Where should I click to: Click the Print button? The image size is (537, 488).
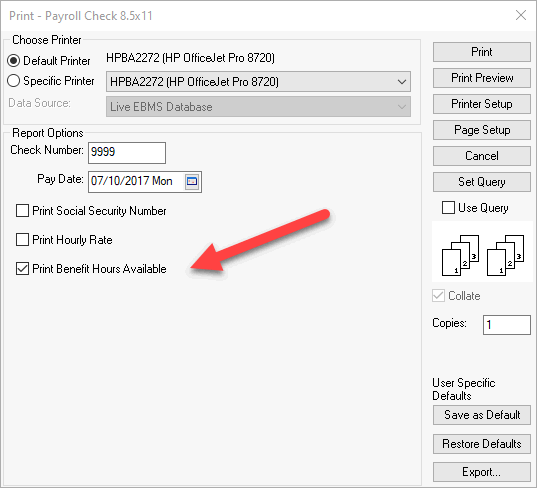pos(482,52)
